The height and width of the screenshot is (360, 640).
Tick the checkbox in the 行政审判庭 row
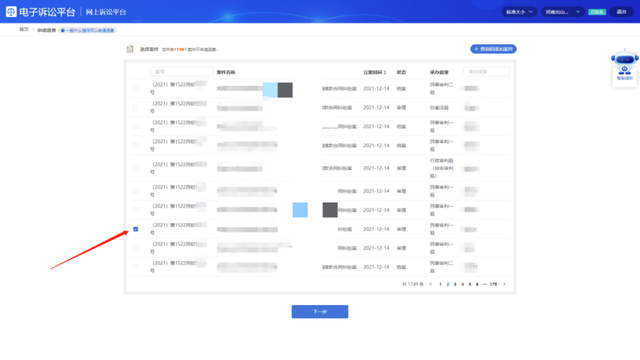coord(136,168)
